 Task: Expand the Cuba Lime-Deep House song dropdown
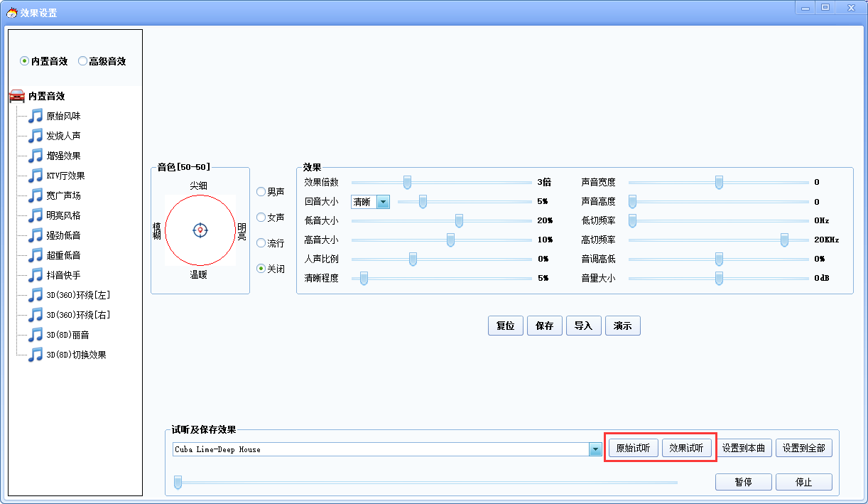[595, 449]
